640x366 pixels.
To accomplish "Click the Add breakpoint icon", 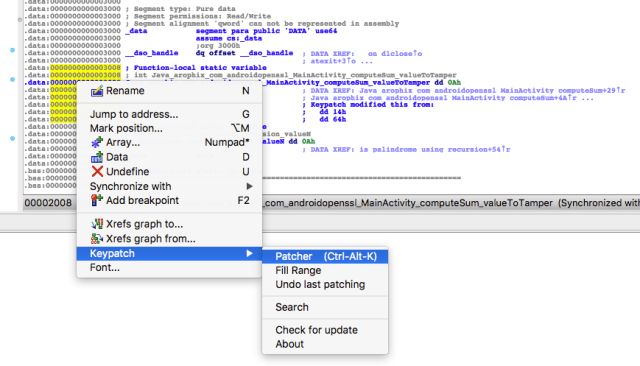I will point(97,200).
